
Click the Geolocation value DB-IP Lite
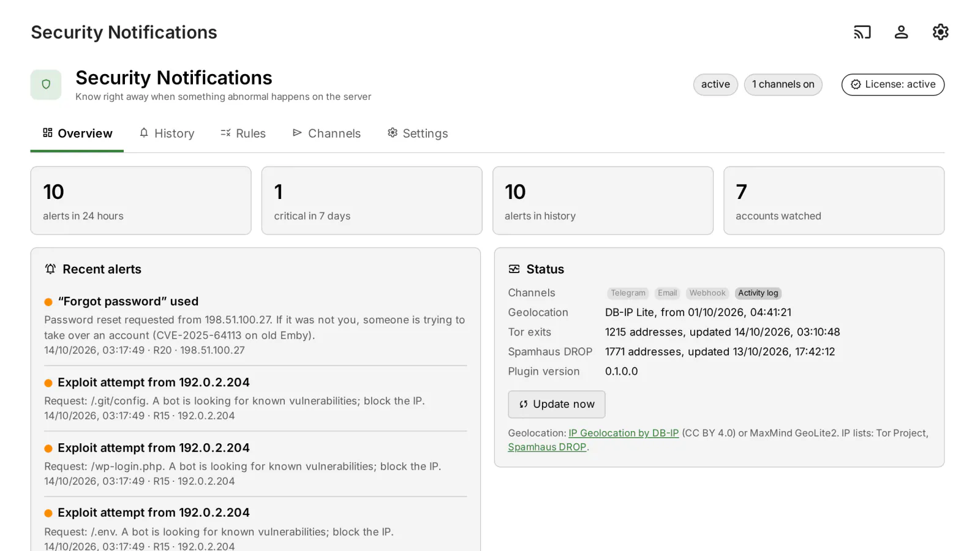(698, 312)
